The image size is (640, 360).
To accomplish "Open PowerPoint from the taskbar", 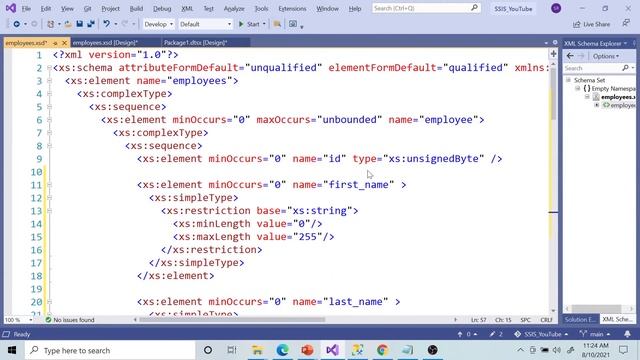I will pos(307,350).
